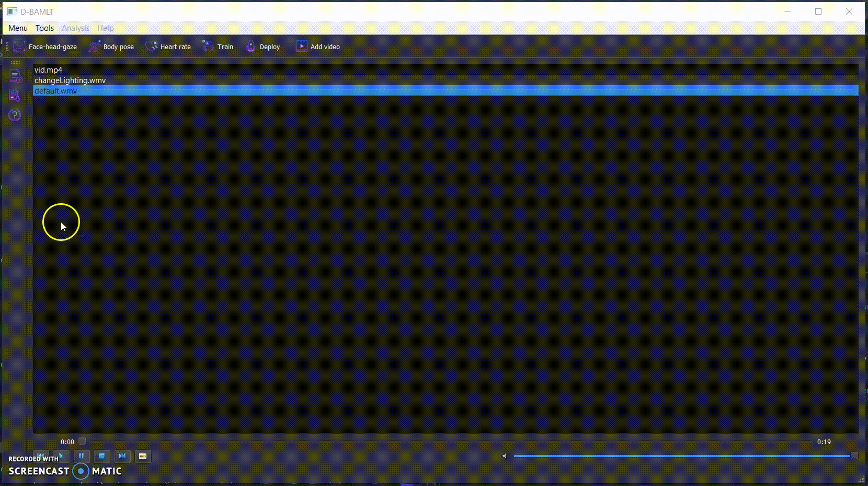
Task: Skip to the previous video
Action: [41, 456]
